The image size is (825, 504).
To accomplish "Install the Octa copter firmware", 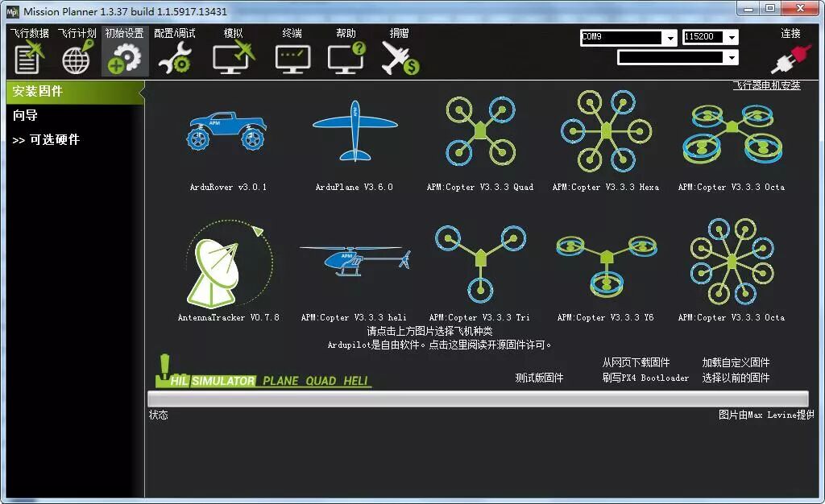I will [732, 133].
